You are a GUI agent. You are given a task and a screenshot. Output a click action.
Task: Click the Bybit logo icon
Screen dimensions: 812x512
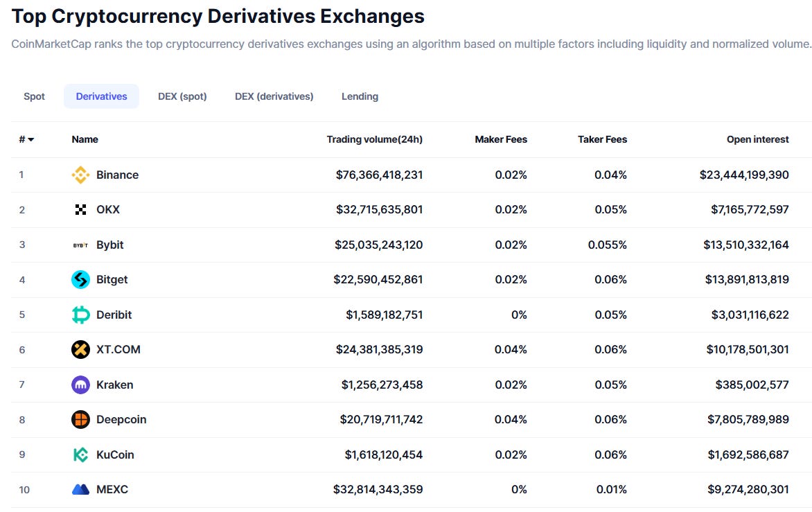pos(80,245)
